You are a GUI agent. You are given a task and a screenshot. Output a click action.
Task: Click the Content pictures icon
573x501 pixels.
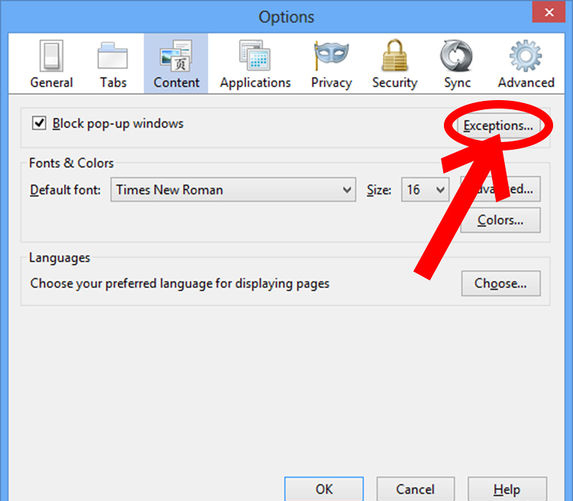coord(176,56)
